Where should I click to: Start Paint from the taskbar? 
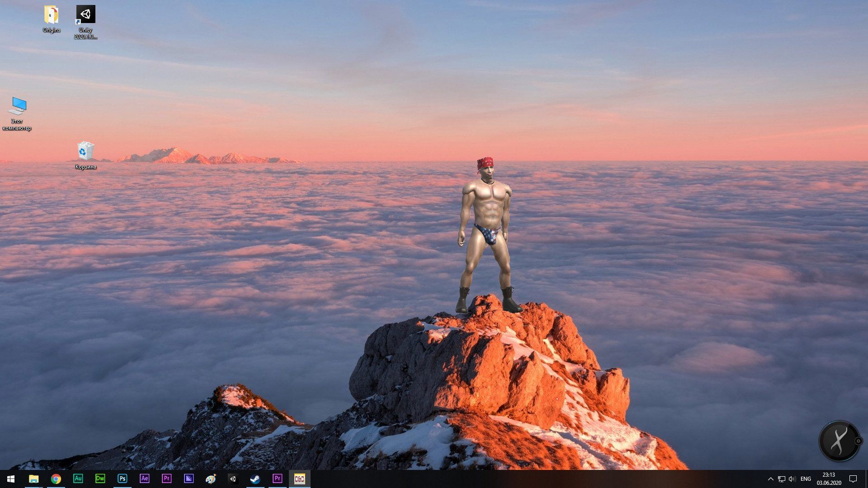(211, 479)
